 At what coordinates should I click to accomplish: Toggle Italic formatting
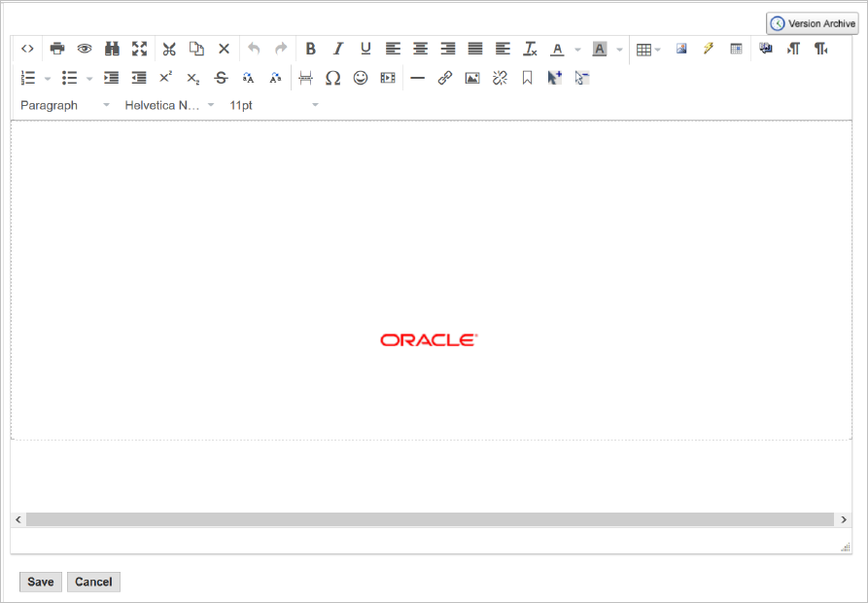point(338,49)
